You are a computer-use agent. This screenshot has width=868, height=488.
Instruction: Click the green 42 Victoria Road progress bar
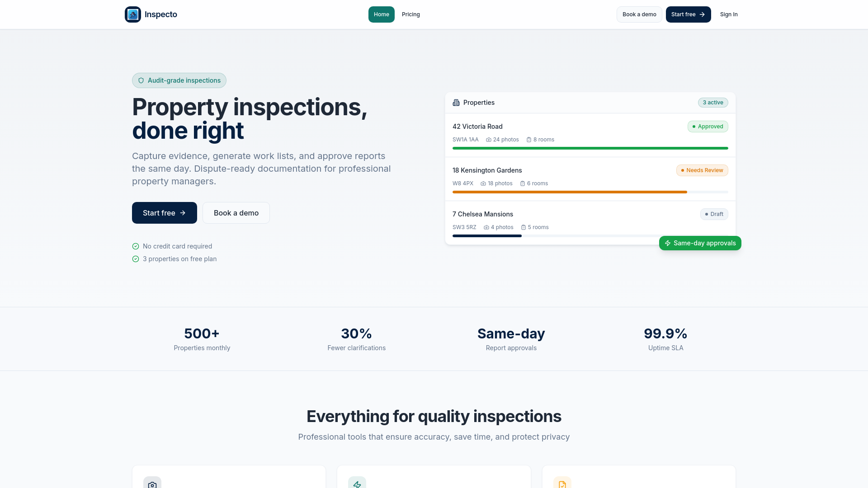click(590, 148)
